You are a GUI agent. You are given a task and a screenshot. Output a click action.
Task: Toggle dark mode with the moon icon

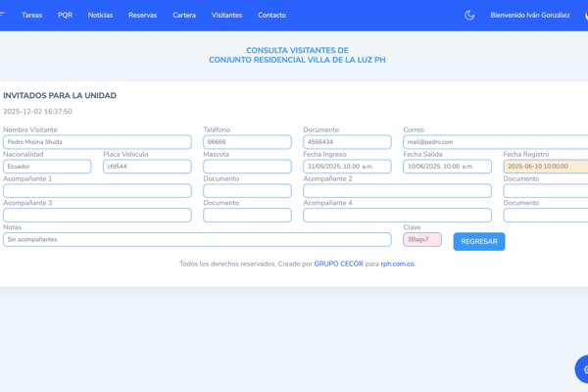click(x=469, y=15)
